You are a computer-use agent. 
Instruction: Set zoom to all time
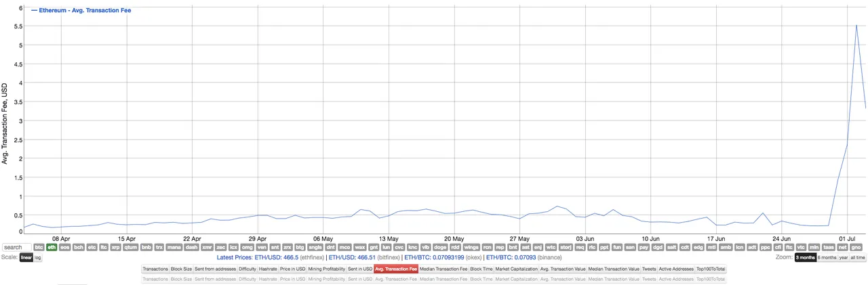tap(857, 257)
